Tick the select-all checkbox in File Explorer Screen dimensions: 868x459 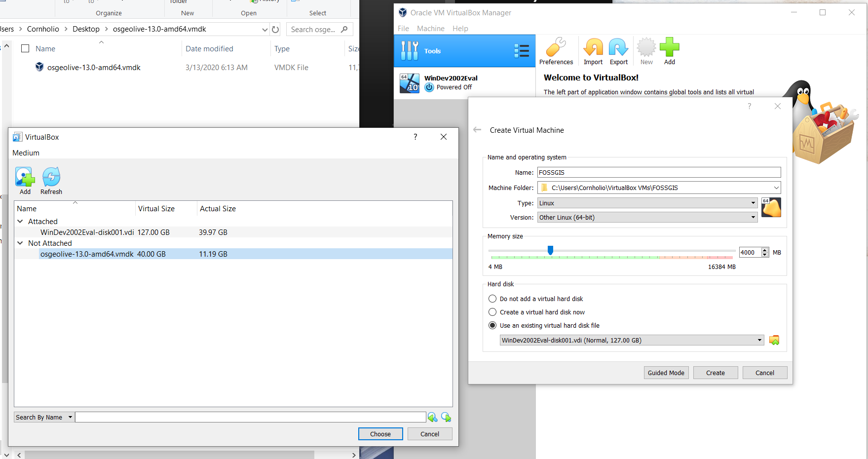coord(25,48)
